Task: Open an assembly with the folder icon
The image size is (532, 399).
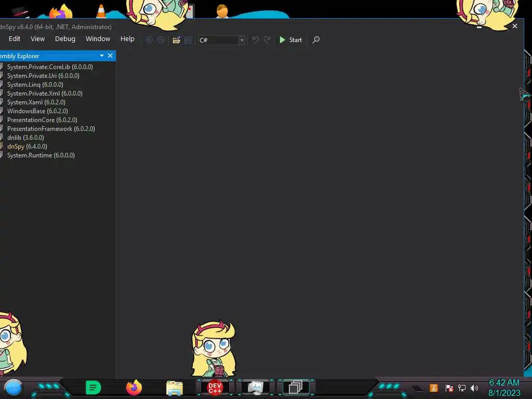Action: [x=177, y=40]
